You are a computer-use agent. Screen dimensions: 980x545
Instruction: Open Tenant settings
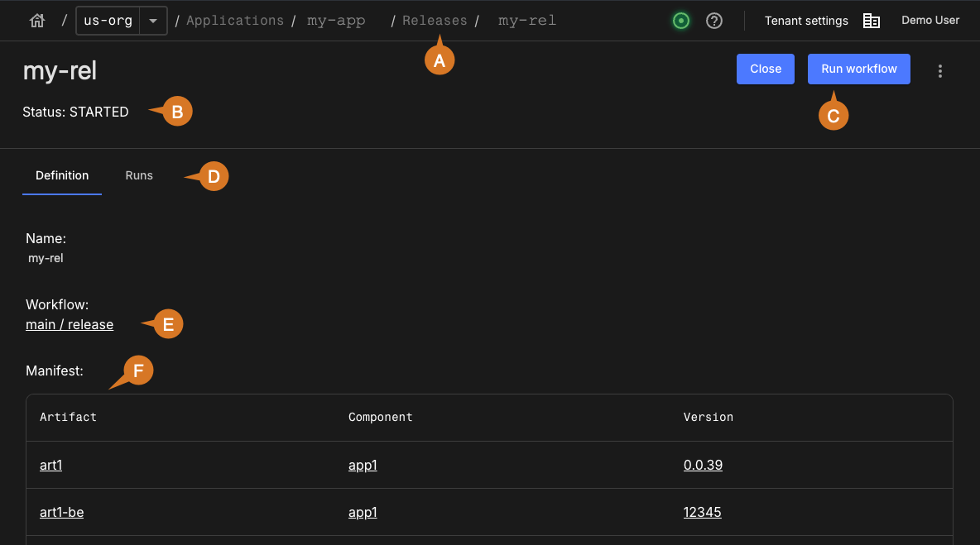click(x=806, y=21)
